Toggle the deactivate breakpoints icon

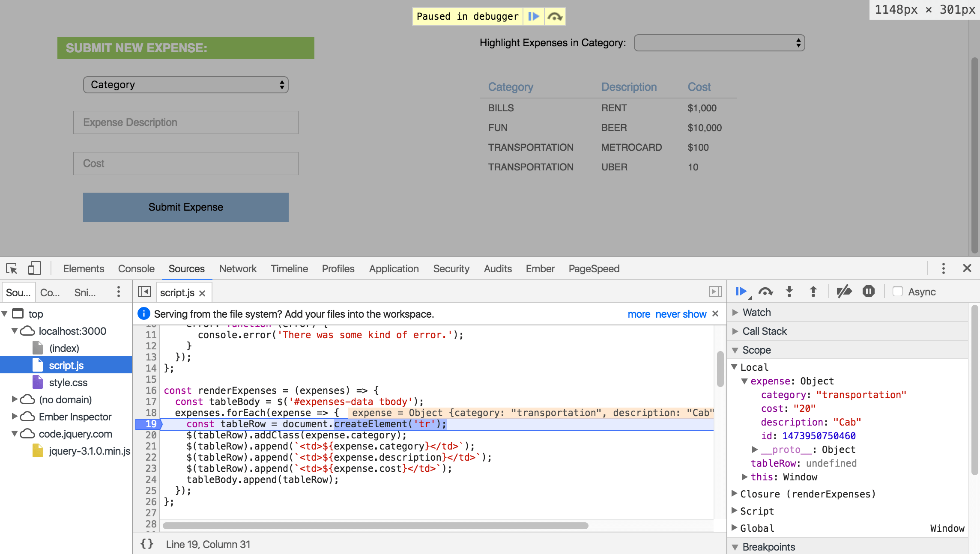point(844,291)
